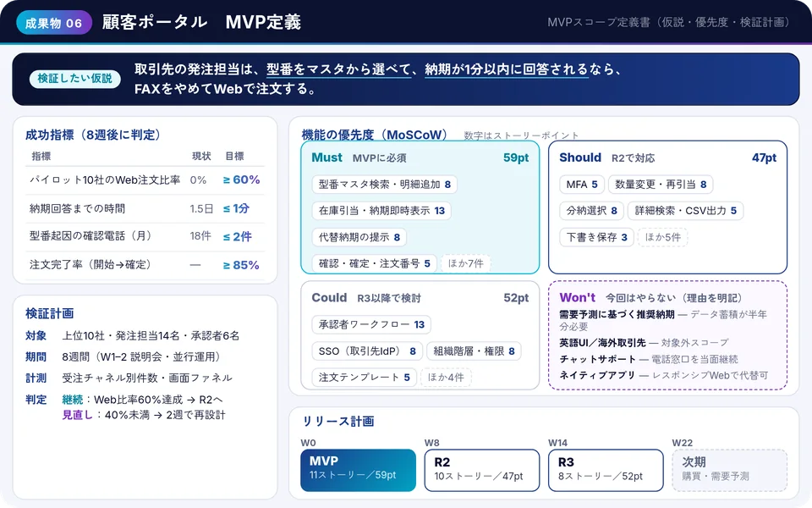Image resolution: width=812 pixels, height=508 pixels.
Task: Click the 8週間（W1–2 説明会・並行運用） text
Action: (143, 357)
